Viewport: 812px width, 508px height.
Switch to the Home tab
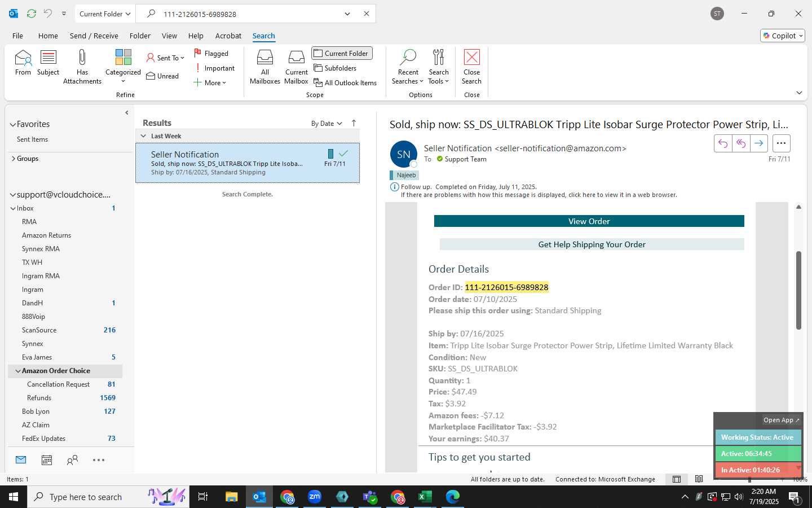48,36
